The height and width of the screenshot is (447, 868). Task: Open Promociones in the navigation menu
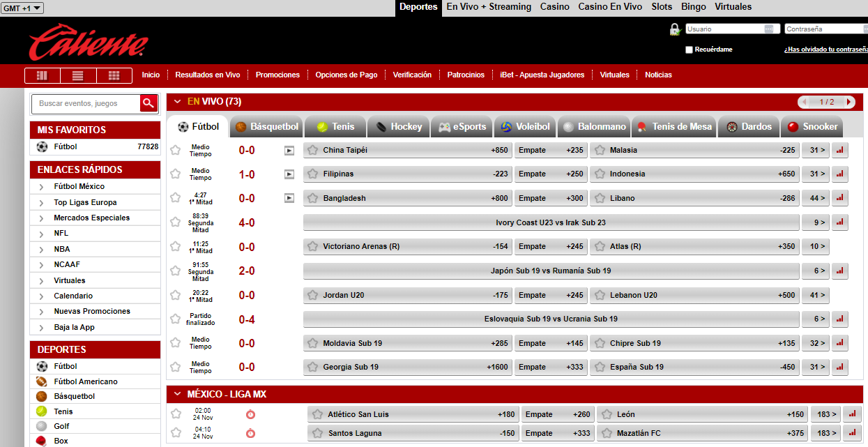(277, 75)
